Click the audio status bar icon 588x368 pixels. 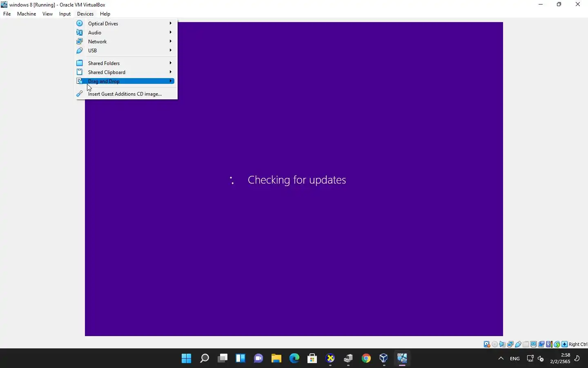[503, 344]
